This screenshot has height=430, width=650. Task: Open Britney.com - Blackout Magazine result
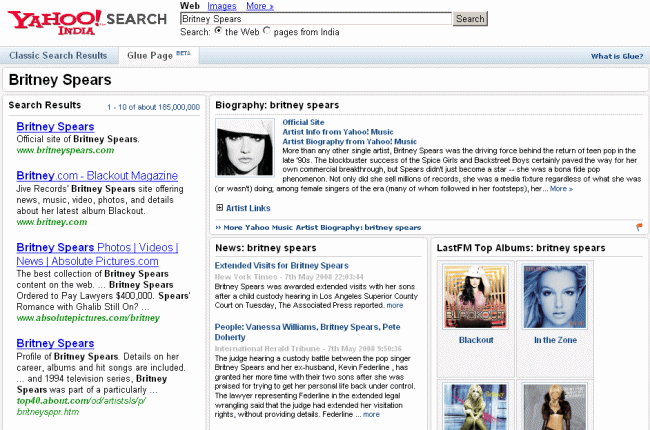(97, 175)
